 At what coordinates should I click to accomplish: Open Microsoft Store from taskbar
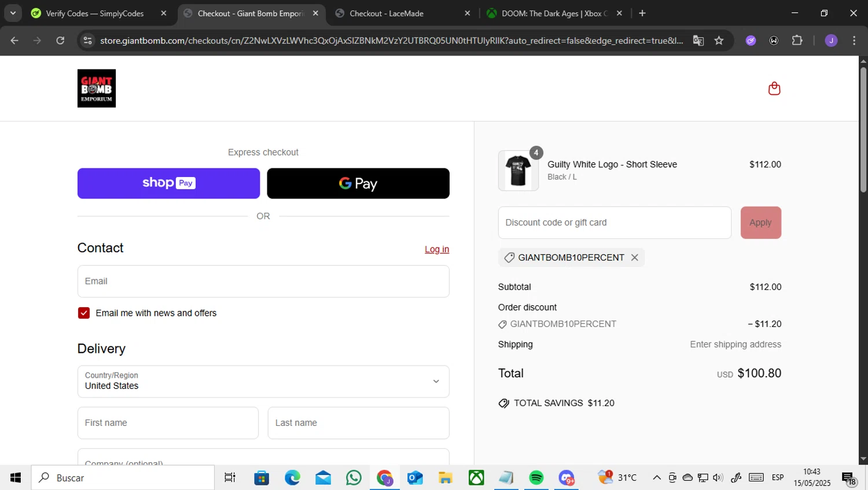tap(262, 478)
